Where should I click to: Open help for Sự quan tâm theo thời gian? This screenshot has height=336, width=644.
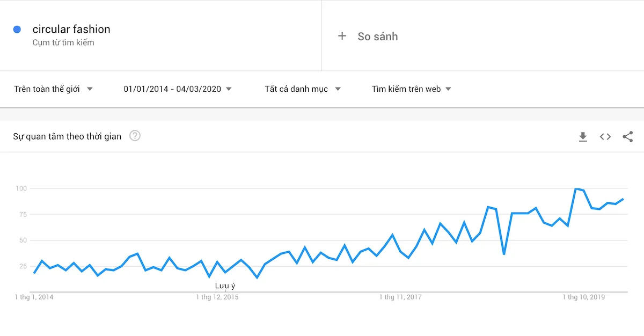(x=135, y=136)
